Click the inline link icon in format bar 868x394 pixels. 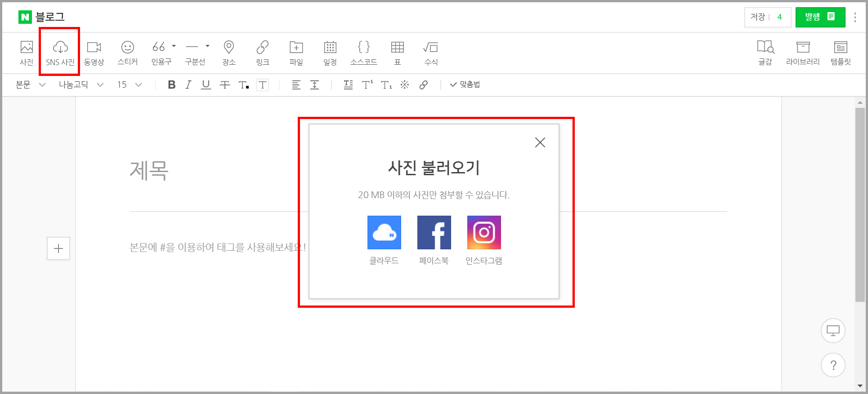pyautogui.click(x=423, y=84)
